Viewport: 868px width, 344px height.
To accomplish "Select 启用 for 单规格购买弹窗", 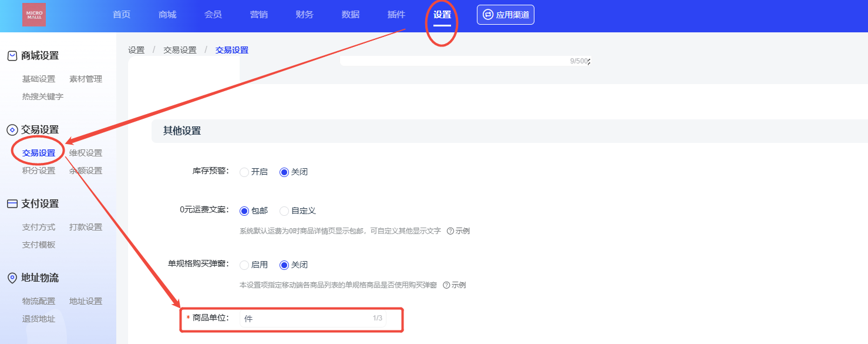I will 244,265.
